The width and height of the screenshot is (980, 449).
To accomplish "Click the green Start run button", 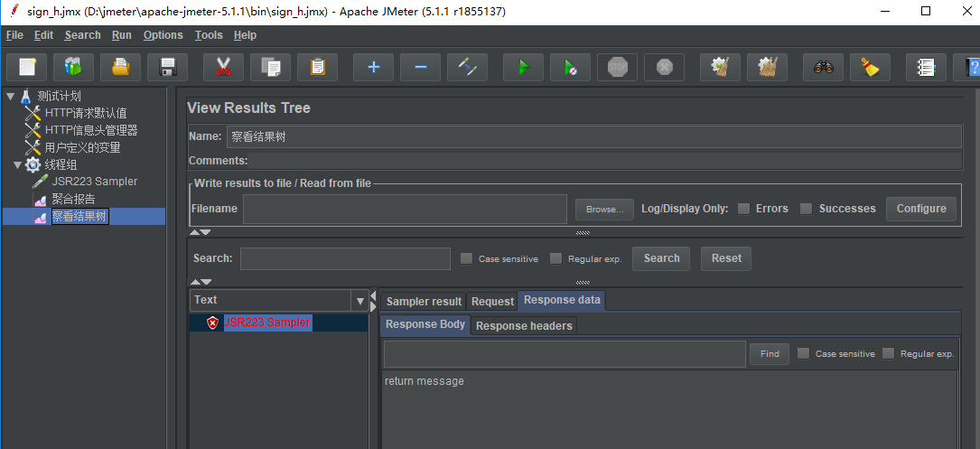I will [x=523, y=68].
